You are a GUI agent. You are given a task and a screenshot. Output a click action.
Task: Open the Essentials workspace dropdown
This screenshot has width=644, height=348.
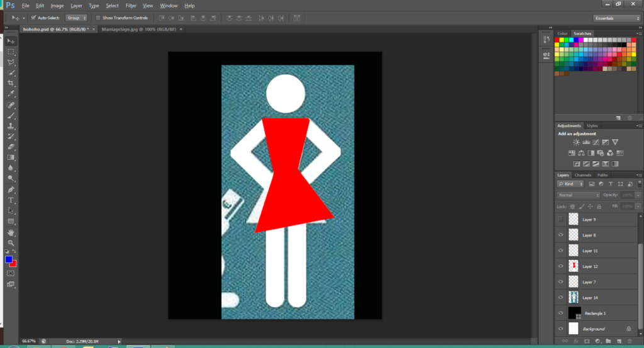[x=616, y=18]
